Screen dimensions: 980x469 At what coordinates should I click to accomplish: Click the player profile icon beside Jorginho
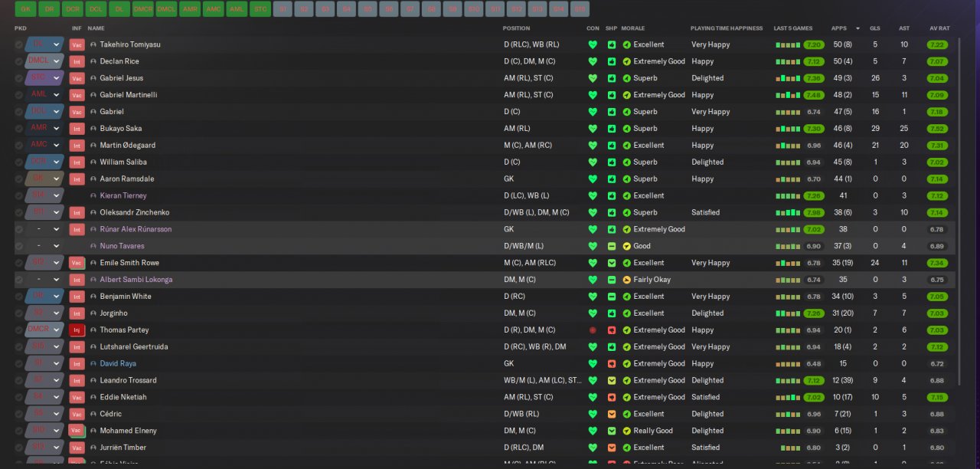click(93, 313)
